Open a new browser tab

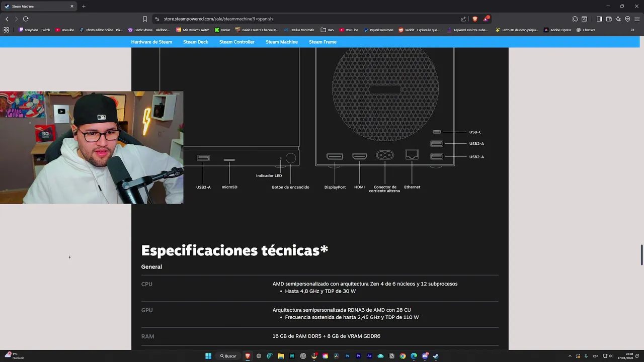[84, 6]
